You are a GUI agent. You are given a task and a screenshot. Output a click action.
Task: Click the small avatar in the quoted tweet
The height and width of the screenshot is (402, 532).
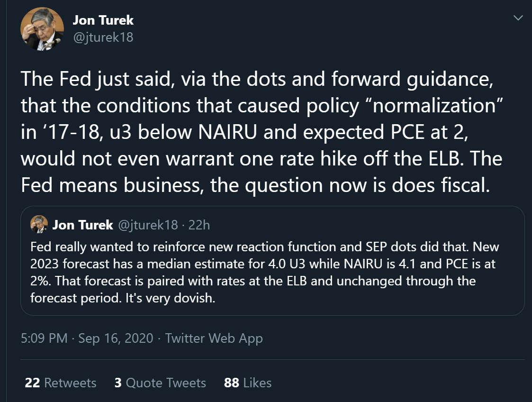pyautogui.click(x=39, y=224)
